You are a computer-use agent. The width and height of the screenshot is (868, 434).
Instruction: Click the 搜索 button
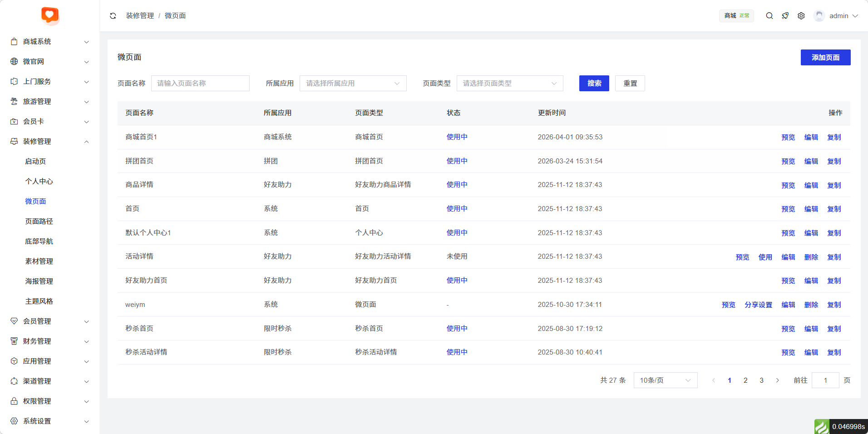tap(594, 84)
